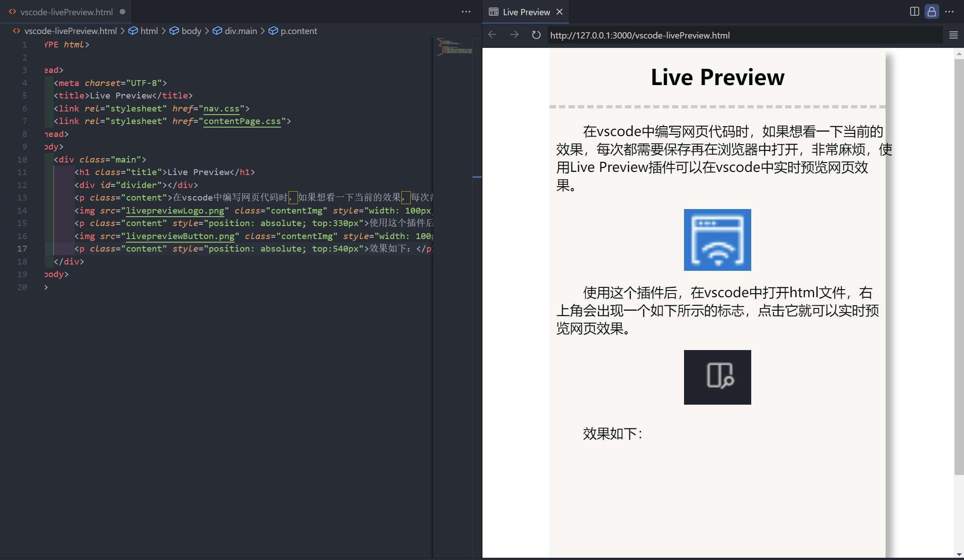Screen dimensions: 964x560
Task: Click the dark preview button image
Action: (x=717, y=377)
